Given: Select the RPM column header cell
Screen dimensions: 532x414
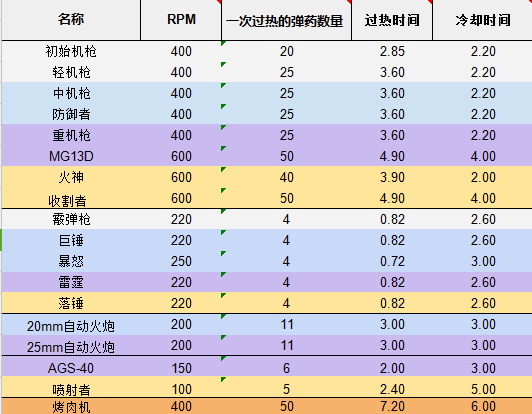Looking at the screenshot, I should point(181,20).
